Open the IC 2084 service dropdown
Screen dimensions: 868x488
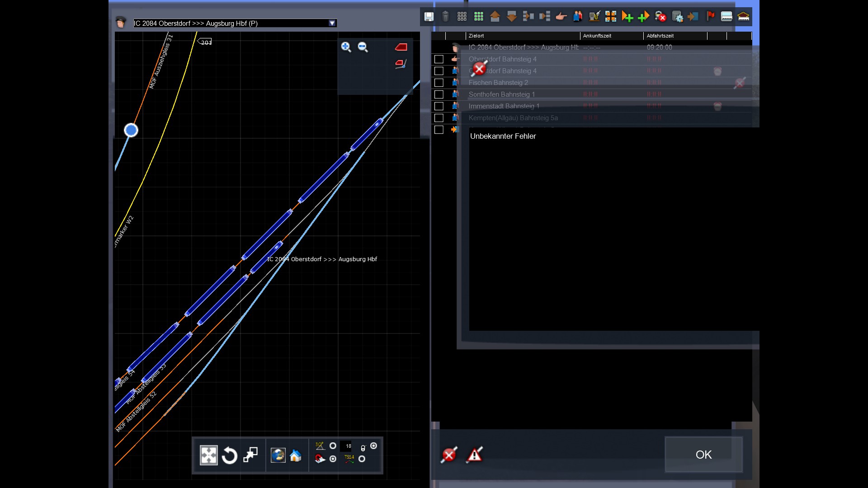click(332, 23)
